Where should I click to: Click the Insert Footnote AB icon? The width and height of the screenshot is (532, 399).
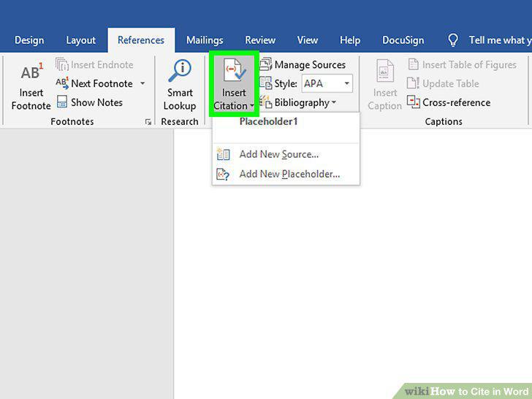point(32,72)
